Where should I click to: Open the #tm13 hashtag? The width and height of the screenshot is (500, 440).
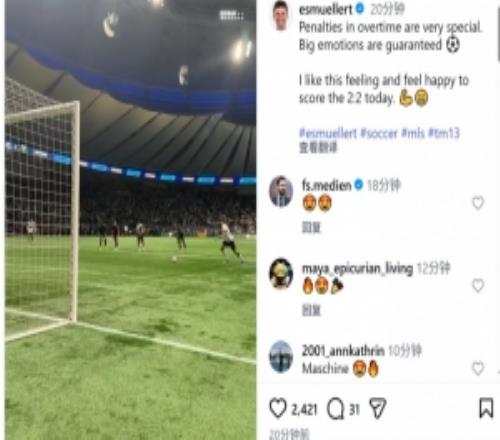click(x=444, y=133)
